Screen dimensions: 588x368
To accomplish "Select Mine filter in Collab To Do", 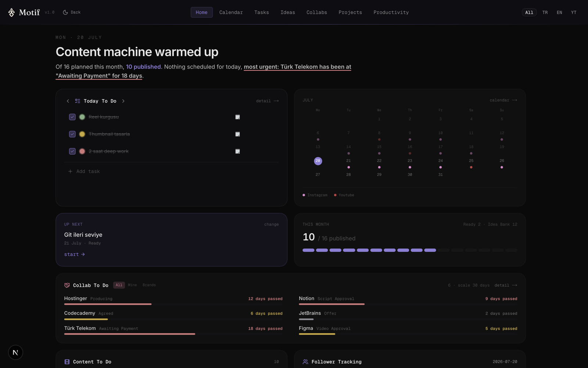I will pos(132,285).
